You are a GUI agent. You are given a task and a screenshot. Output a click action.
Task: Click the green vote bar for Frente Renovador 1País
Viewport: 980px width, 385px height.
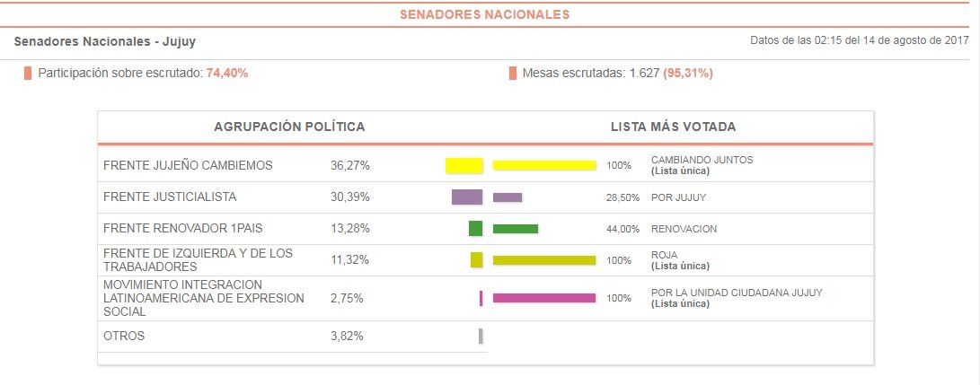[475, 229]
